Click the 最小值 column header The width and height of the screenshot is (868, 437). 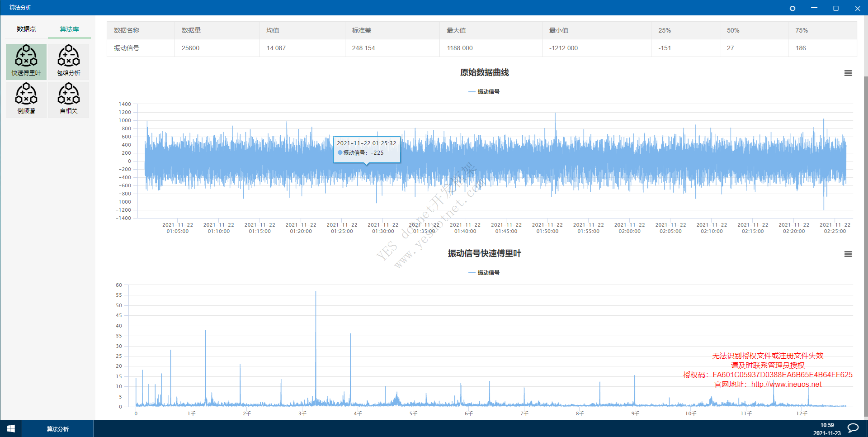tap(597, 30)
